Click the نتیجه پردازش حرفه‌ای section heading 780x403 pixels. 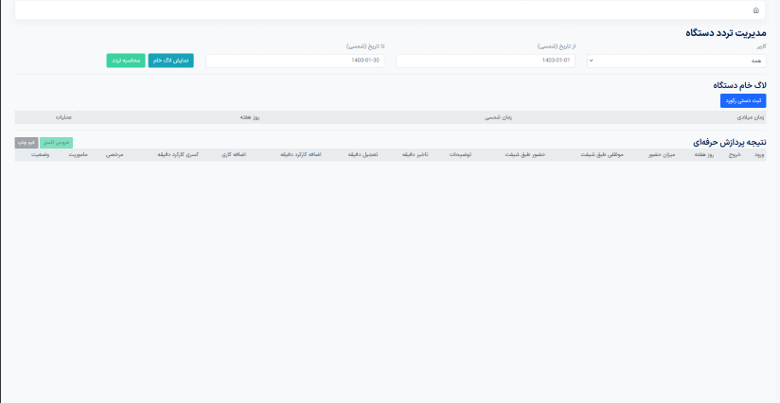730,142
